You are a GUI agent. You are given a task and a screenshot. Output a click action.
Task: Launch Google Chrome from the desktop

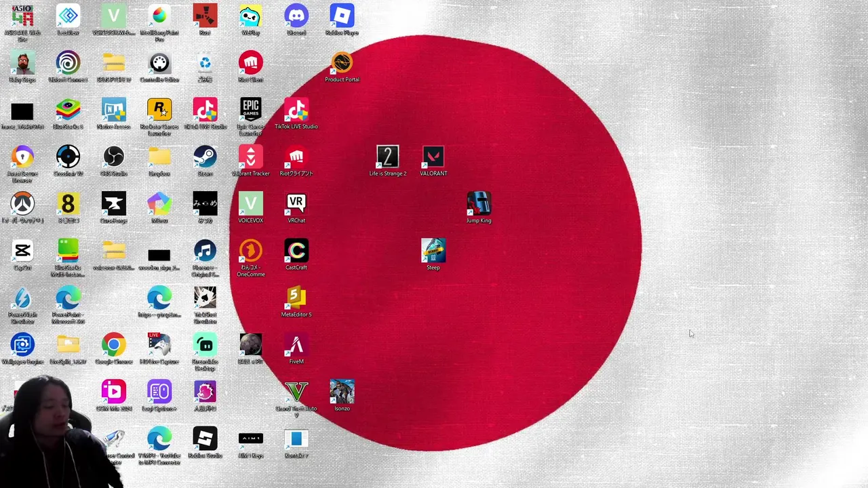(x=113, y=346)
